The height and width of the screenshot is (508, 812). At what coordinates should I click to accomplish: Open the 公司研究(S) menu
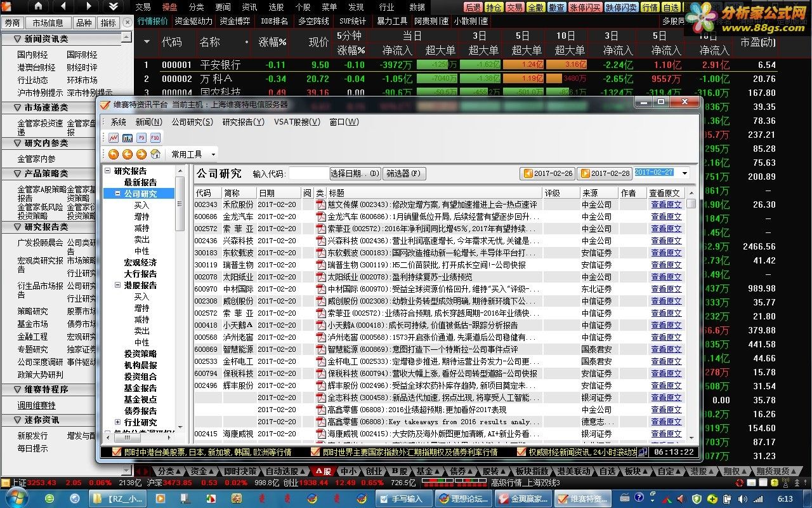click(x=192, y=122)
